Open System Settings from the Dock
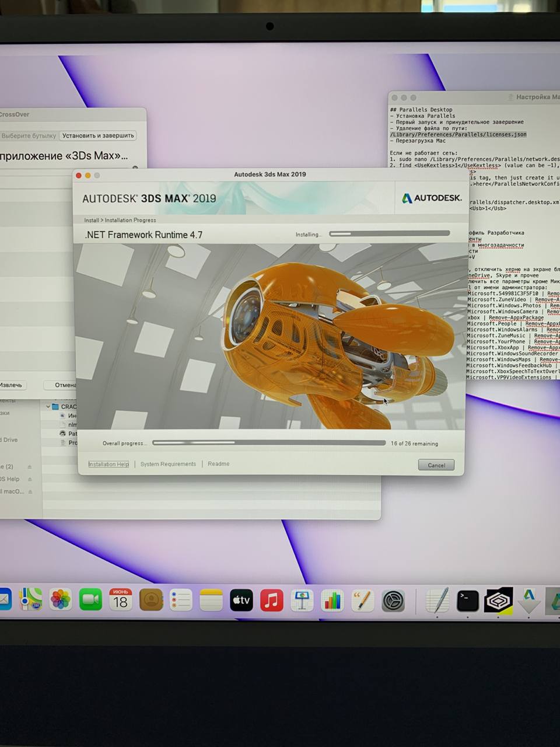 point(393,601)
